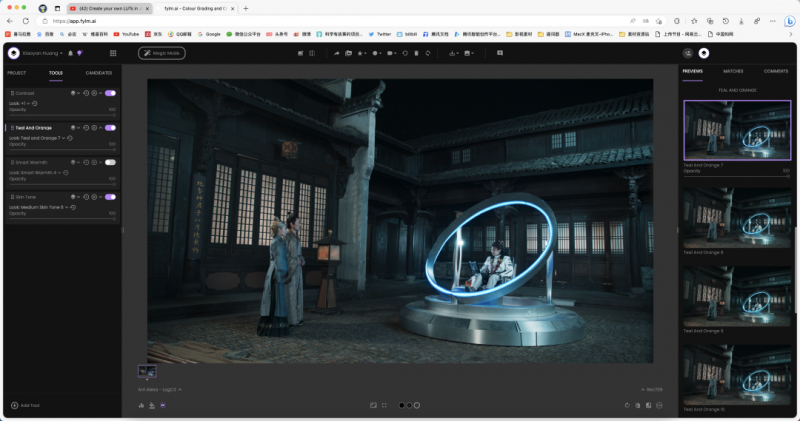Open the Look: Teal and Orange 7 dropdown
The width and height of the screenshot is (800, 421).
point(37,138)
